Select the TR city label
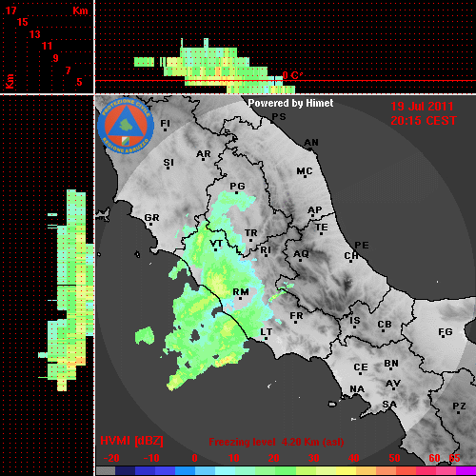 pyautogui.click(x=250, y=233)
